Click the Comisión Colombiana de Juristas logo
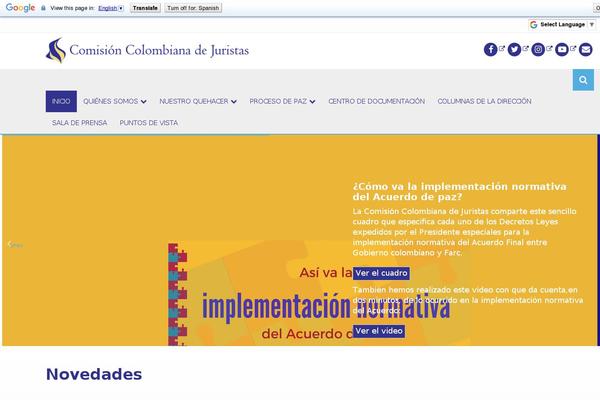600x400 pixels. coord(147,50)
